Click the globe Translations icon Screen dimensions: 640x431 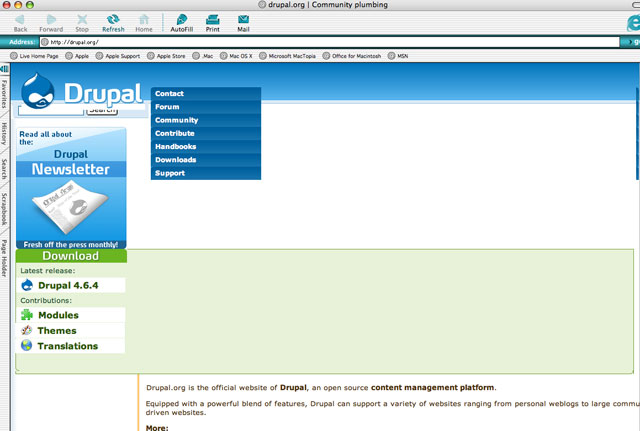coord(27,346)
